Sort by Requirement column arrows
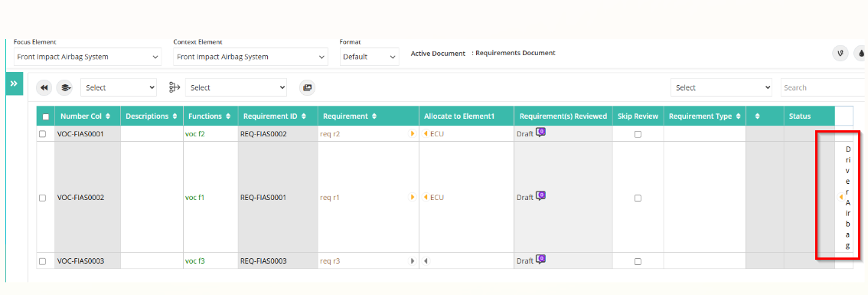 (x=374, y=116)
